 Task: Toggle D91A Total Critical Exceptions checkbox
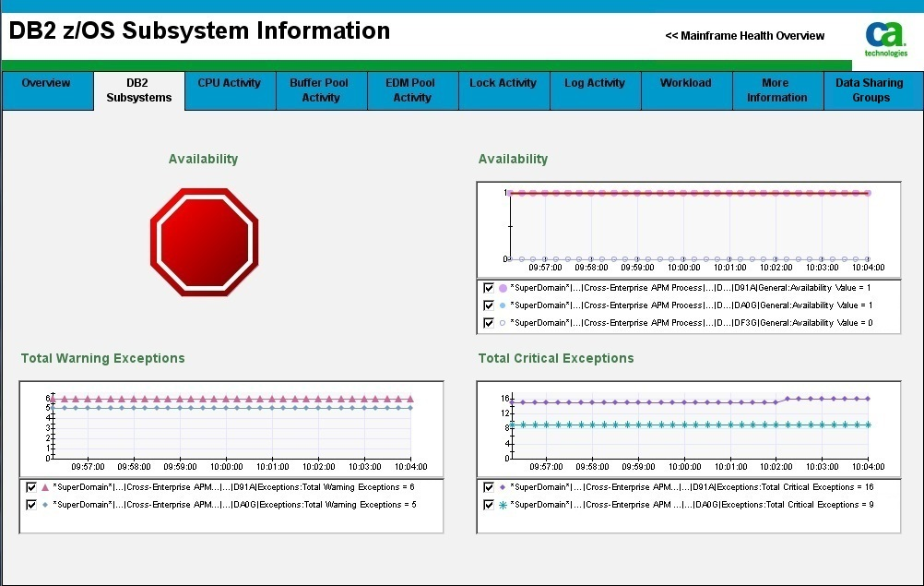point(489,487)
